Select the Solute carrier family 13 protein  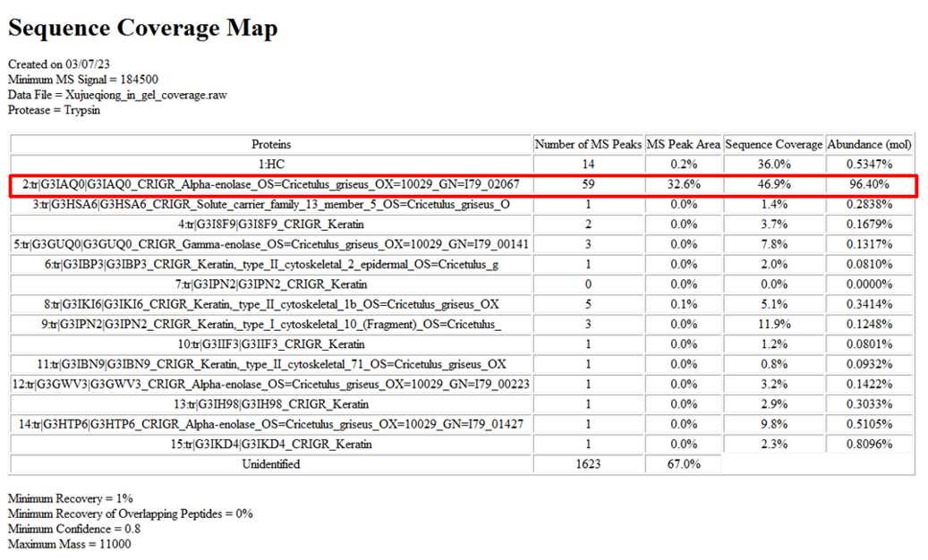(x=271, y=205)
